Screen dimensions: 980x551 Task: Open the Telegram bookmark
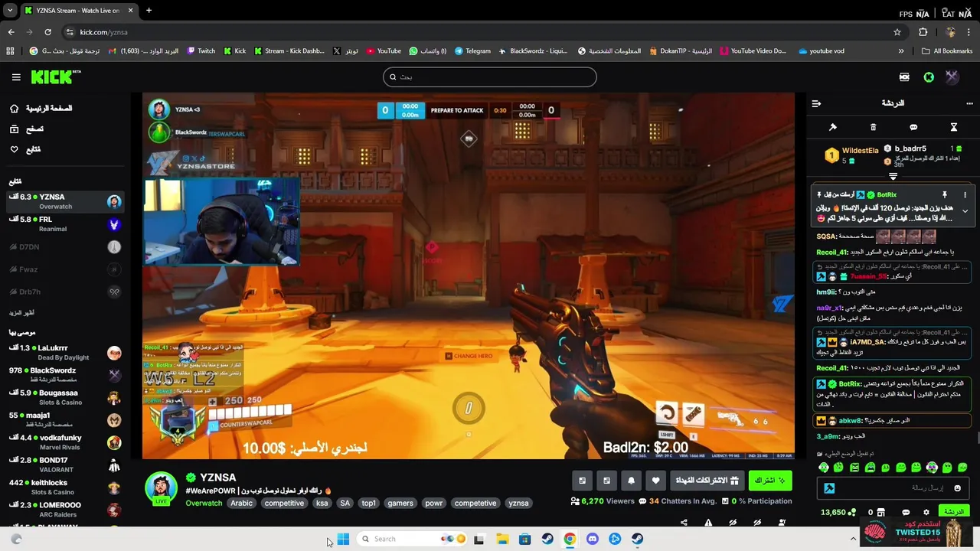pos(472,51)
